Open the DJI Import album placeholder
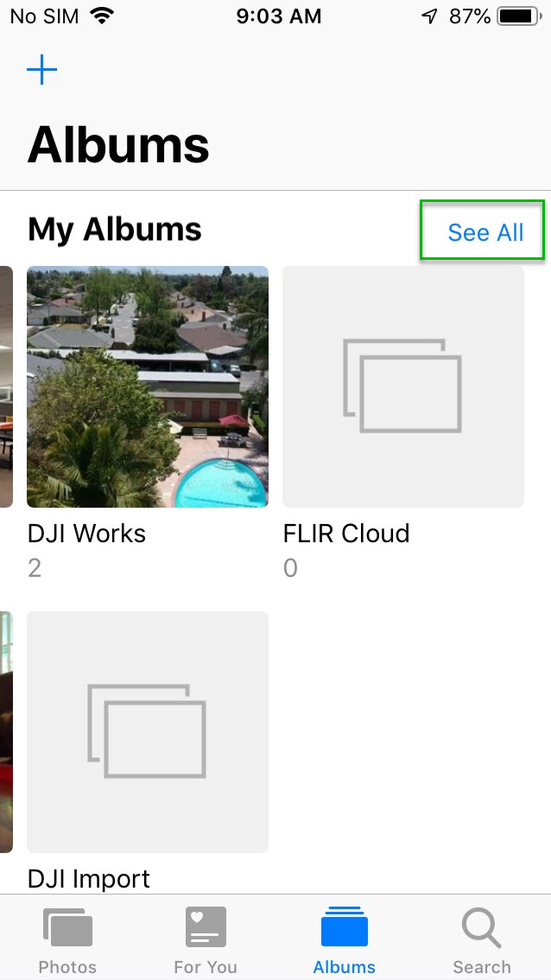The width and height of the screenshot is (551, 980). point(148,731)
